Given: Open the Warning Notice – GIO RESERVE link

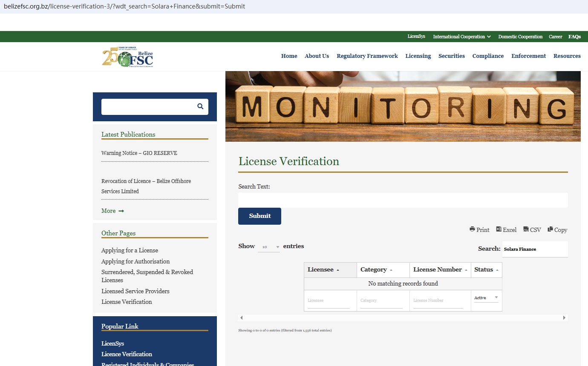Looking at the screenshot, I should coord(139,153).
